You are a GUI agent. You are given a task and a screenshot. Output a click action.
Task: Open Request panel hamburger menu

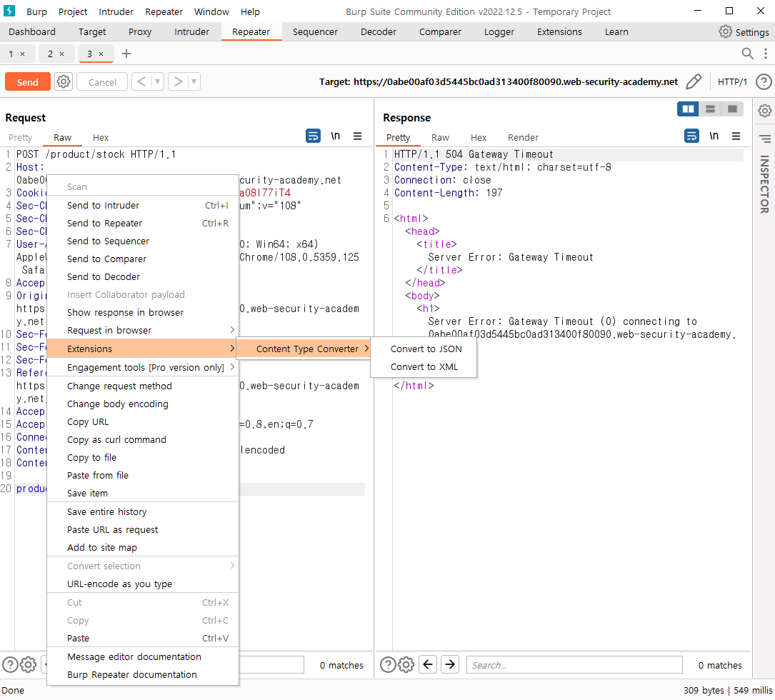(357, 136)
